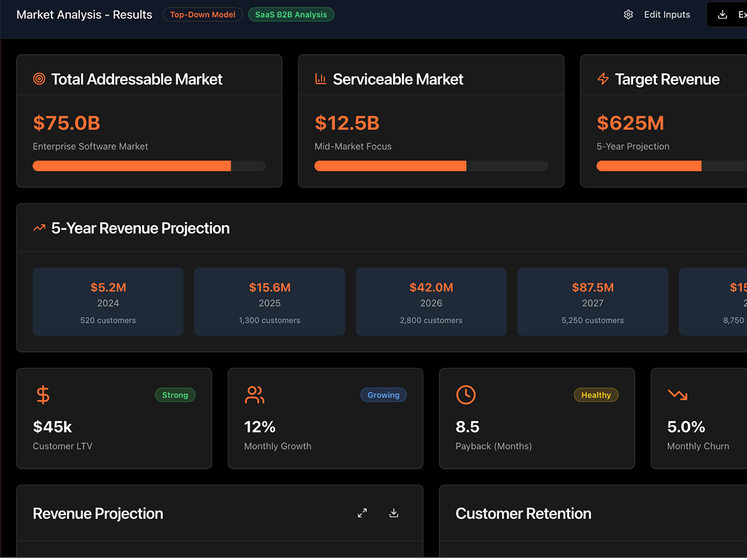Image resolution: width=747 pixels, height=560 pixels.
Task: Click the 5-Year Revenue Projection heading
Action: 141,228
